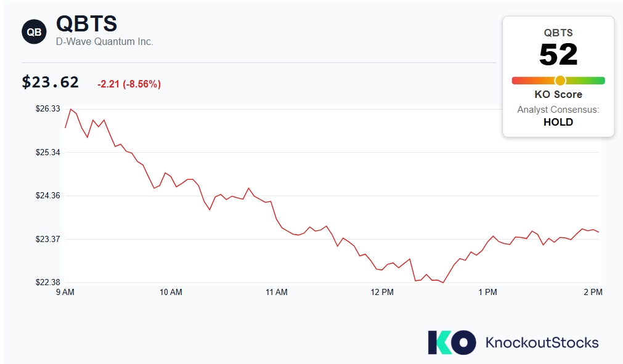Click the 12 PM time axis label
The image size is (623, 364).
click(382, 292)
